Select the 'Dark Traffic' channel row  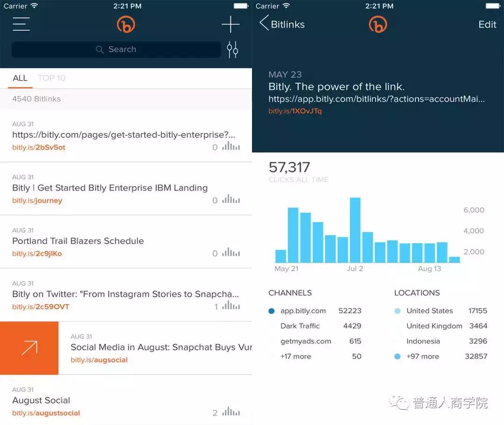point(315,326)
